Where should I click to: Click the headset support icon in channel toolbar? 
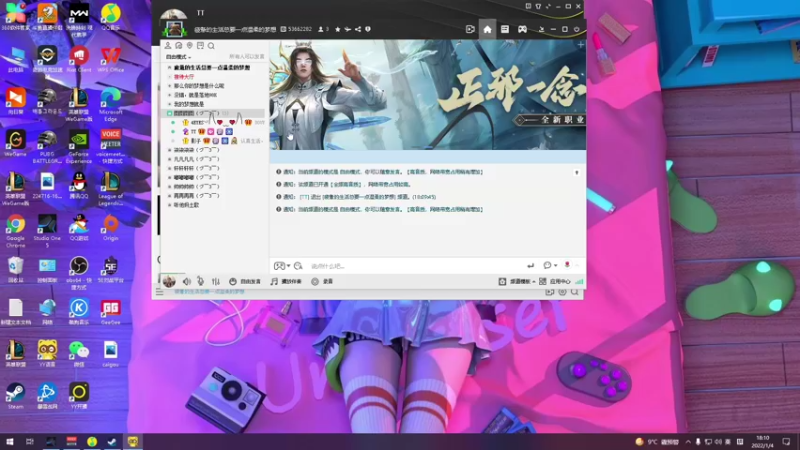pos(179,46)
